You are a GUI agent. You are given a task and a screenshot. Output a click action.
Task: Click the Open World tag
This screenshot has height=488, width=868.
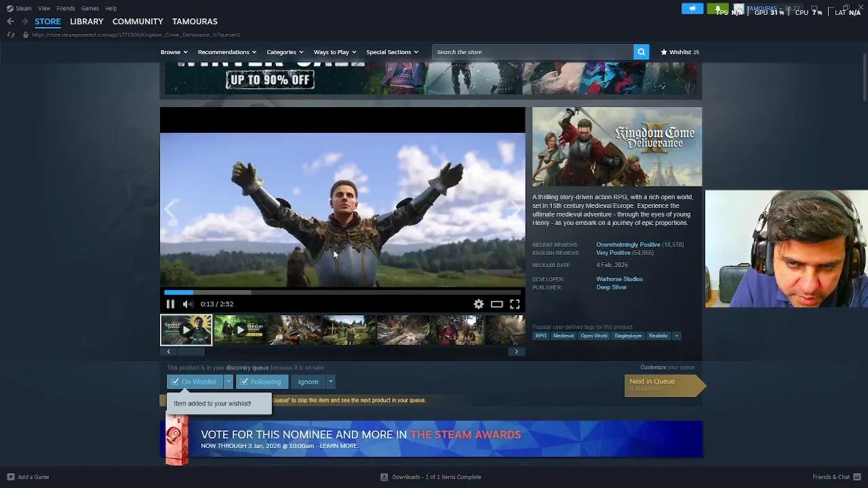(593, 336)
